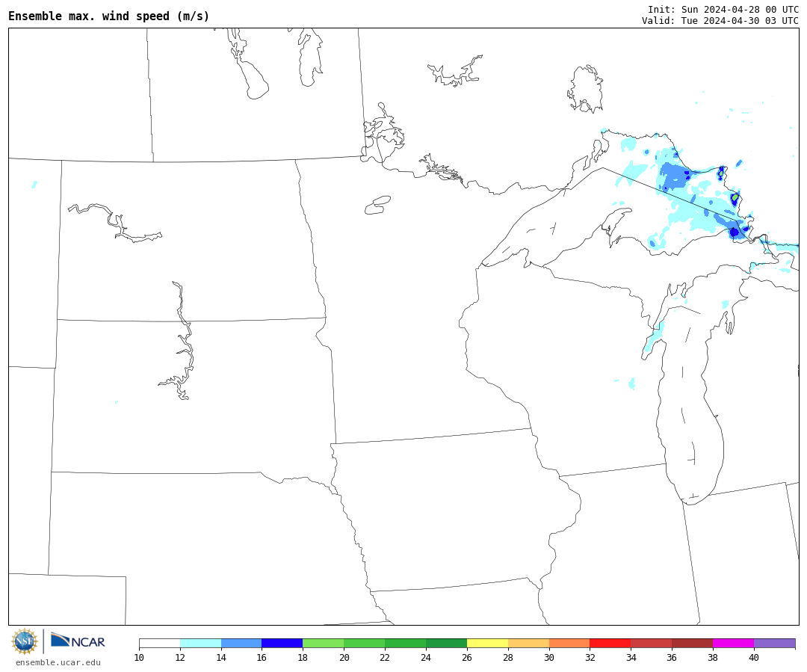Click the white 10-12 color swatch

[x=160, y=643]
